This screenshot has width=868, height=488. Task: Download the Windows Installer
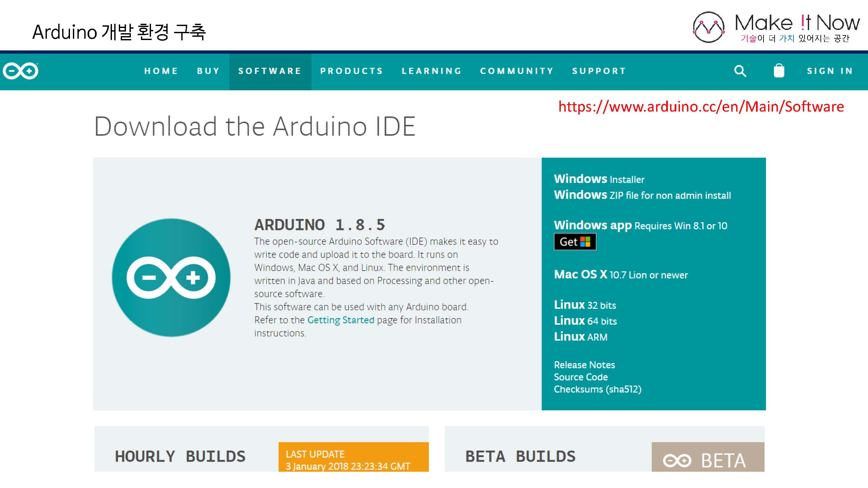599,179
